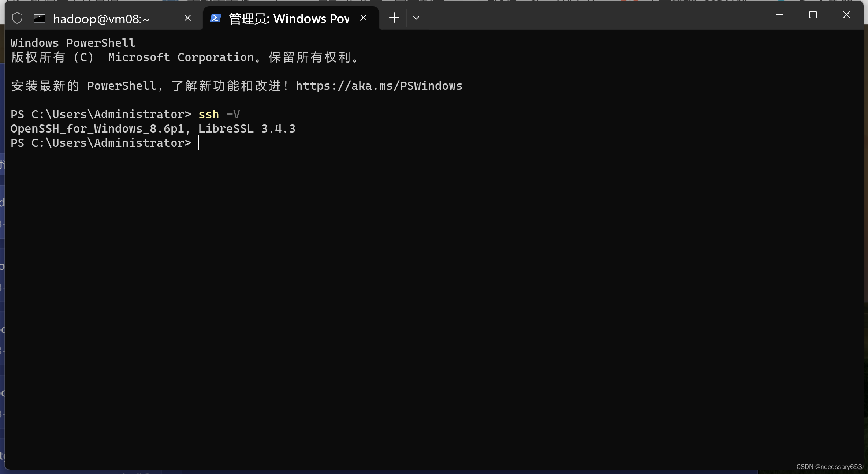
Task: Expand the new tab profile dropdown
Action: (x=416, y=18)
